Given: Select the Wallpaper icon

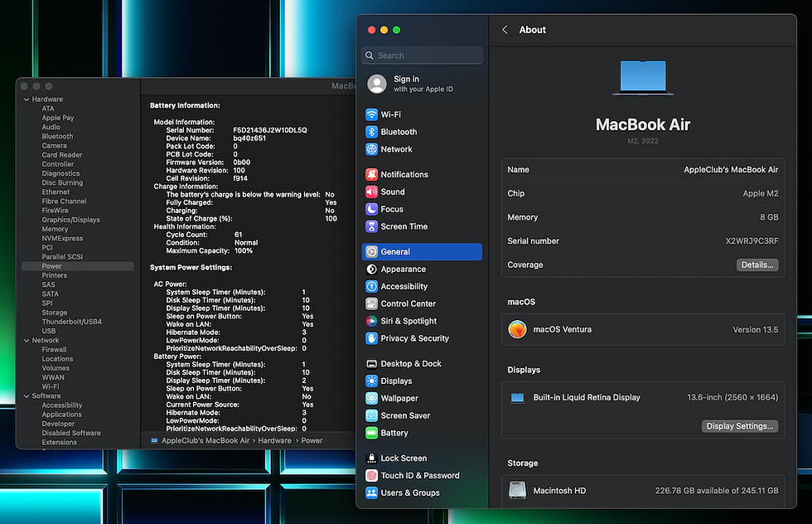Looking at the screenshot, I should (371, 399).
